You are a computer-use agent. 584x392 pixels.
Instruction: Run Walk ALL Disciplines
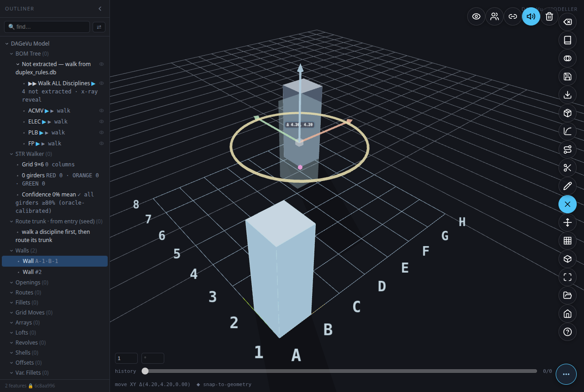click(x=94, y=83)
